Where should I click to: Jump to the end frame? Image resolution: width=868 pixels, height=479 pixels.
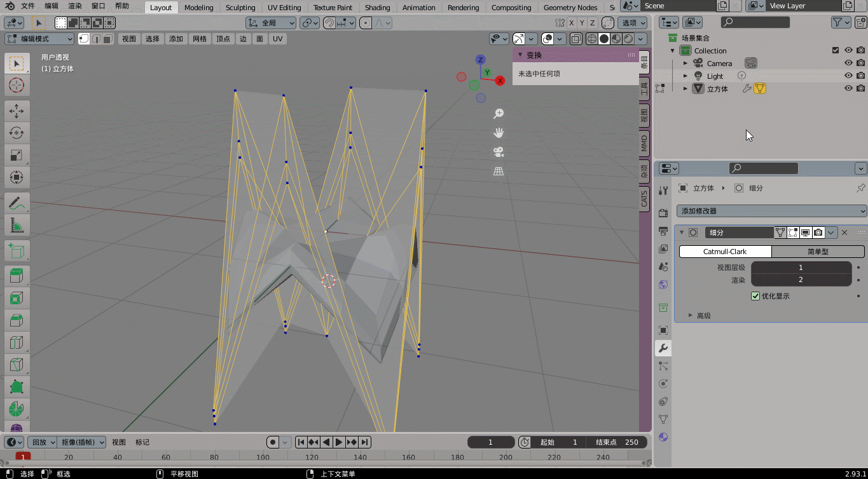point(365,442)
